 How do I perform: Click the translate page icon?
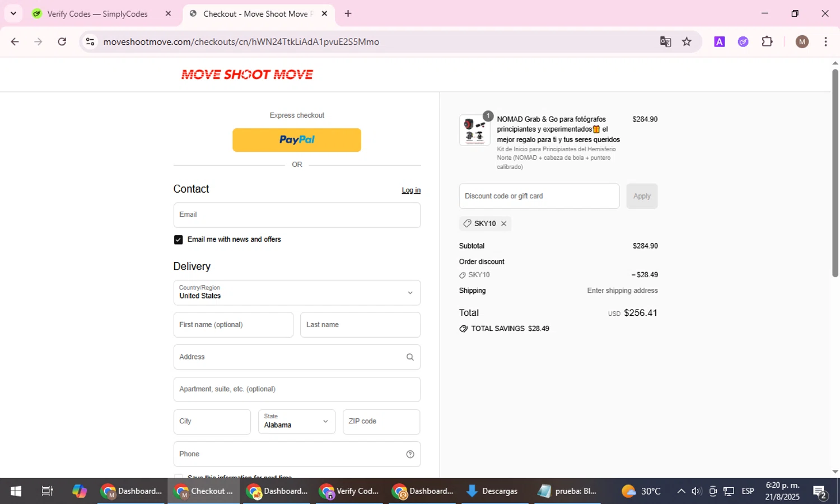pyautogui.click(x=665, y=41)
